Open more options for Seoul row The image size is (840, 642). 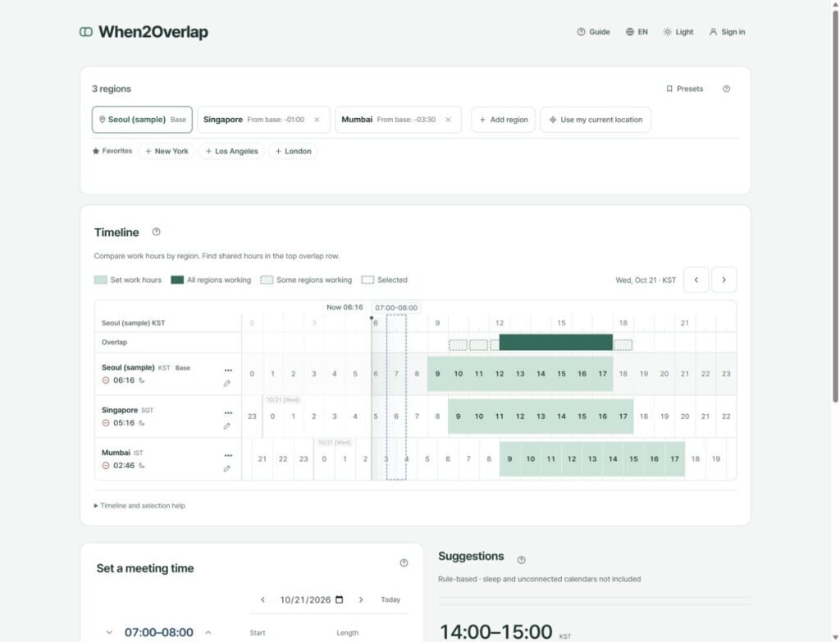pos(228,370)
